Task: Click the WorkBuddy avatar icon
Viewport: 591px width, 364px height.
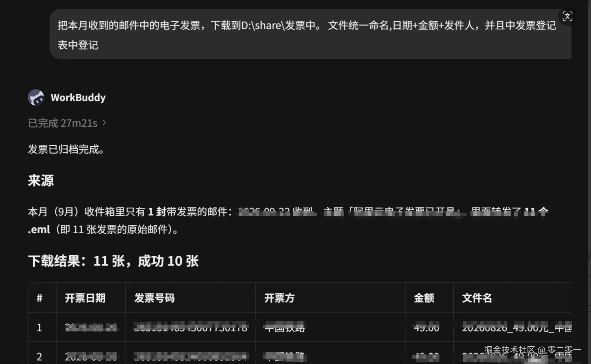Action: click(36, 97)
